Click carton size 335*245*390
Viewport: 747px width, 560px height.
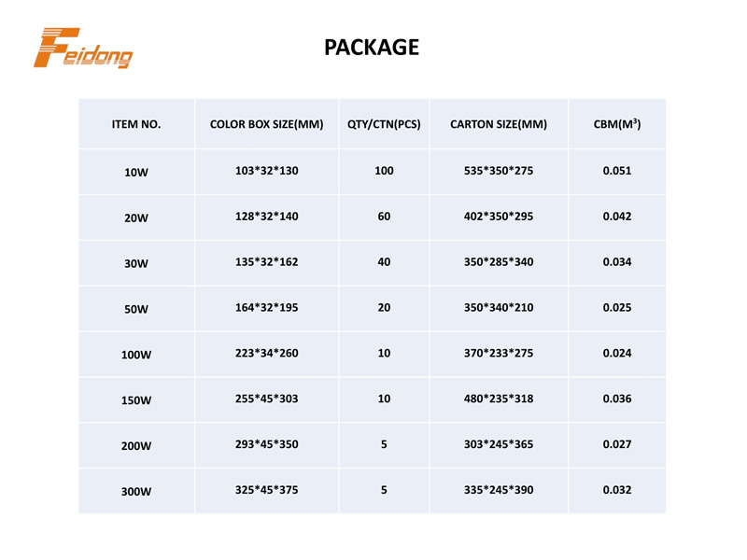tap(499, 490)
